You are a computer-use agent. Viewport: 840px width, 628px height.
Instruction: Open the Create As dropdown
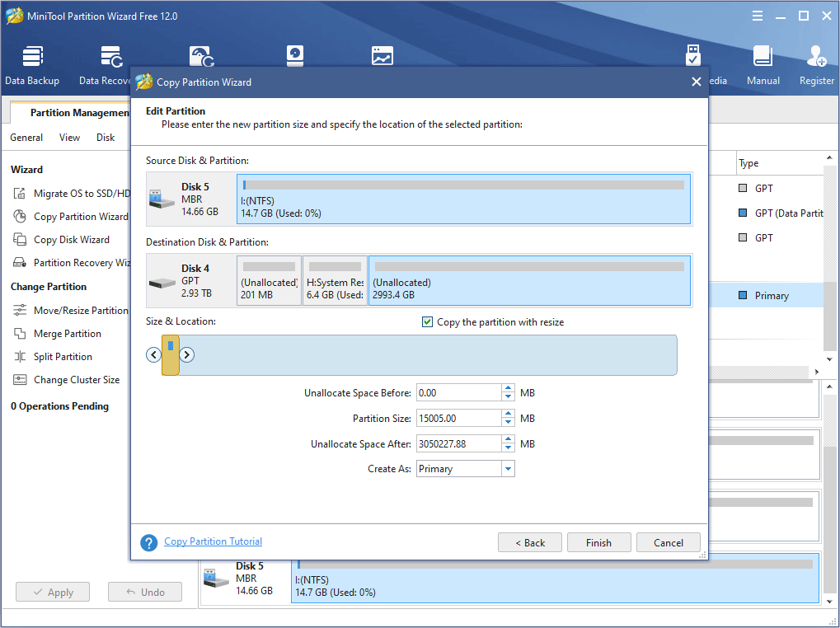pyautogui.click(x=508, y=469)
